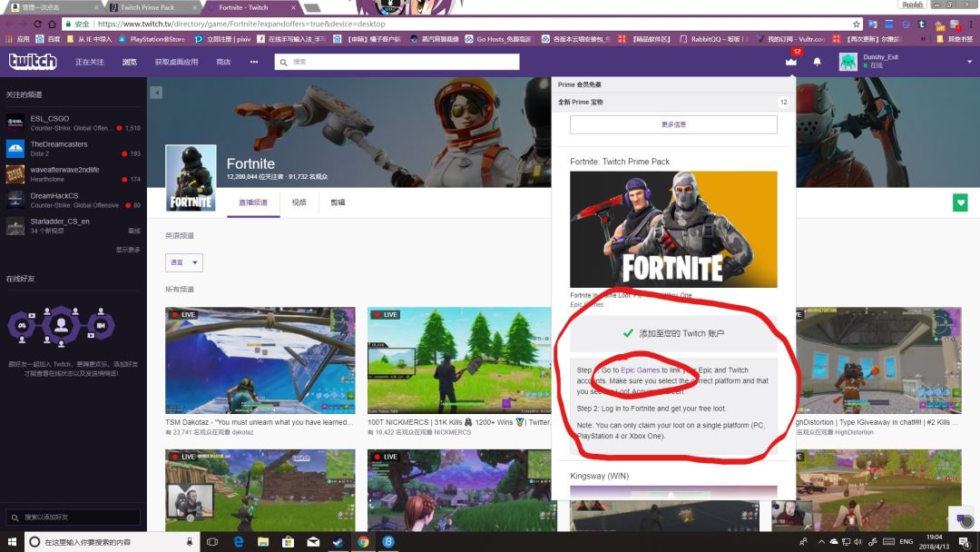Open the Windows Start menu
The image size is (980, 552).
coord(11,541)
